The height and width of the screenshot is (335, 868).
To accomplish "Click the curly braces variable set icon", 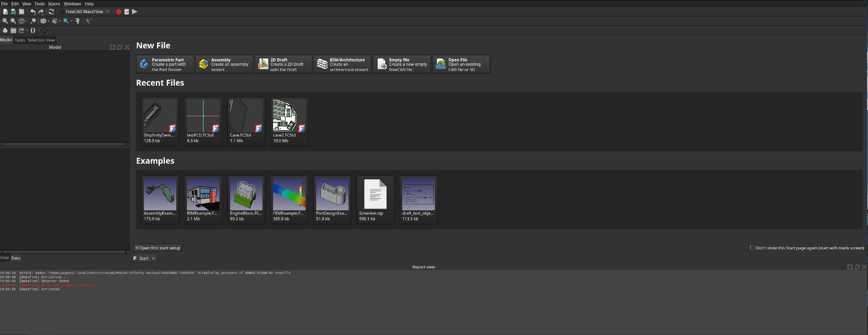I will point(33,31).
